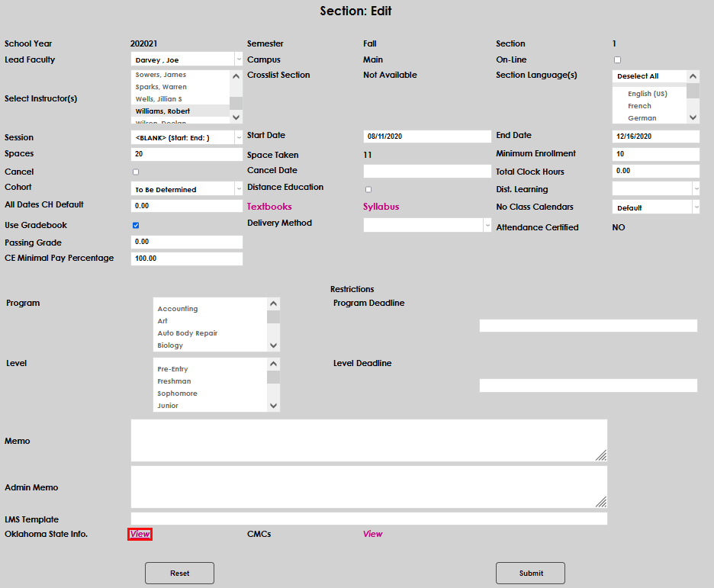Pick Sophomore in the Level list
Image resolution: width=714 pixels, height=588 pixels.
click(x=177, y=394)
